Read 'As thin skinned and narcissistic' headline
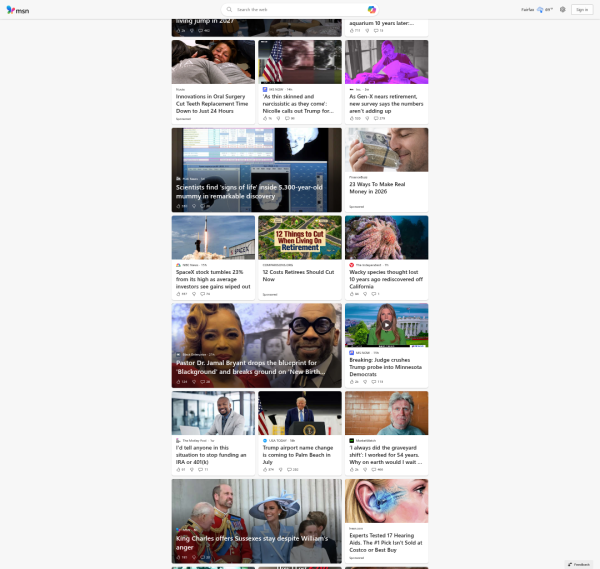Image resolution: width=600 pixels, height=569 pixels. (298, 104)
